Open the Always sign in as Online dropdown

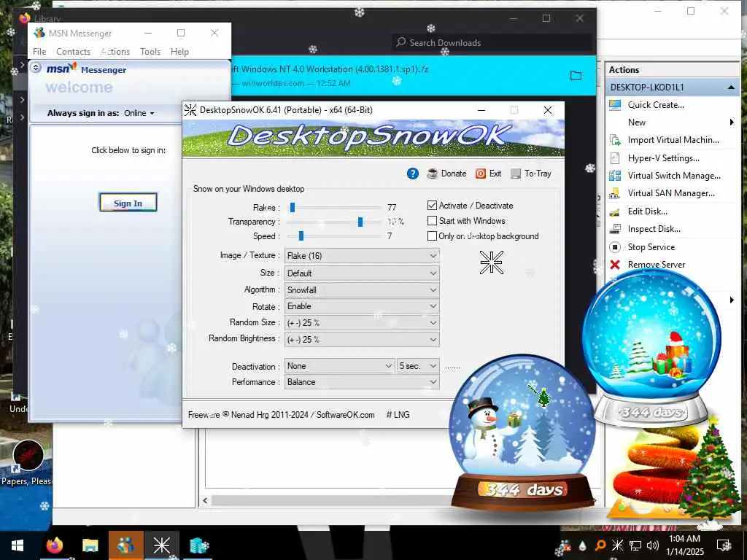pyautogui.click(x=139, y=113)
